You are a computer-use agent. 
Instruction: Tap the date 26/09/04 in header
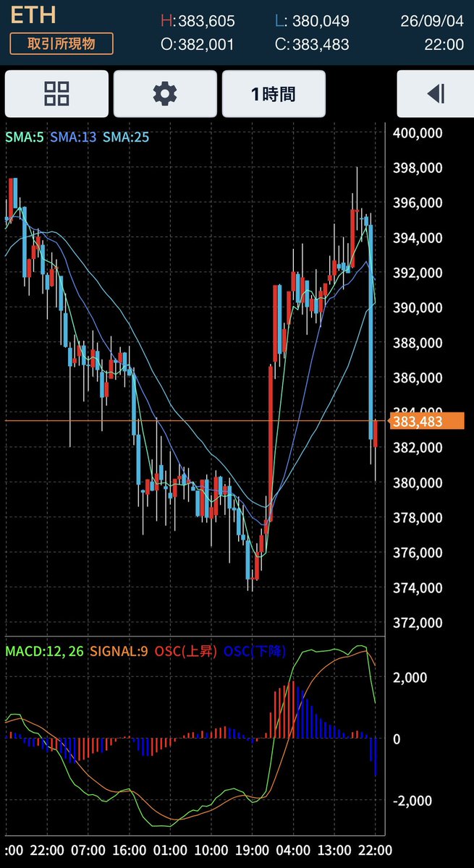click(432, 22)
